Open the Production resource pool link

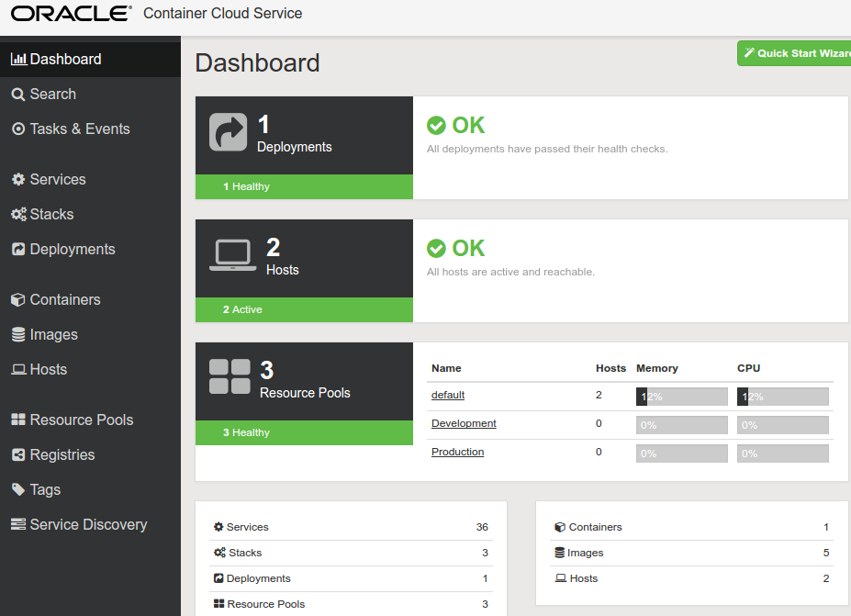click(457, 452)
